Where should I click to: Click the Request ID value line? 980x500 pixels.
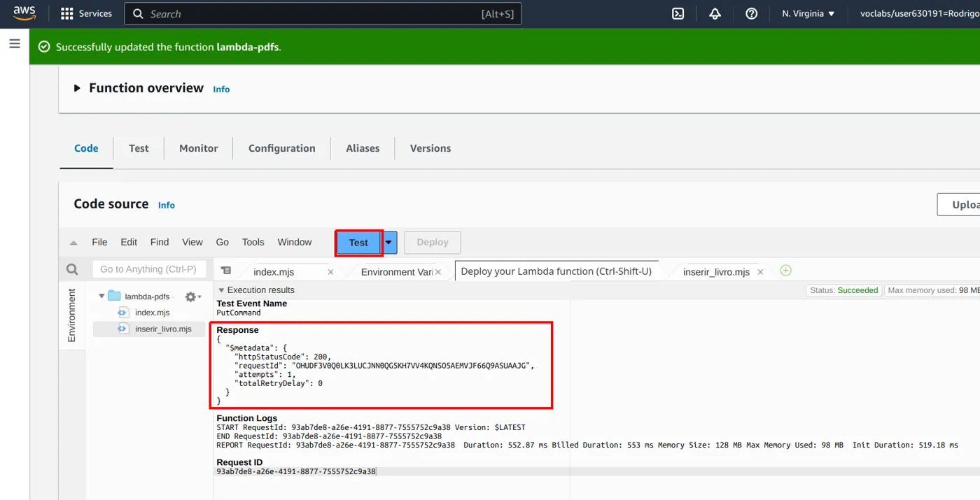[296, 472]
